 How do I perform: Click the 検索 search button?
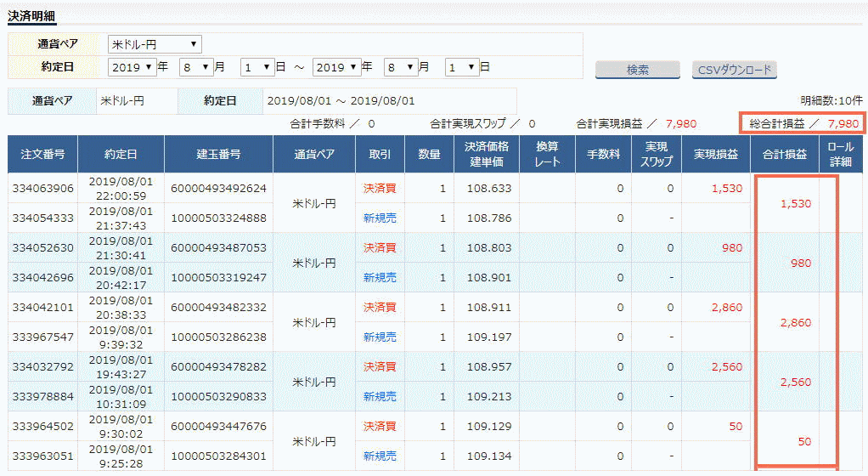[x=637, y=70]
